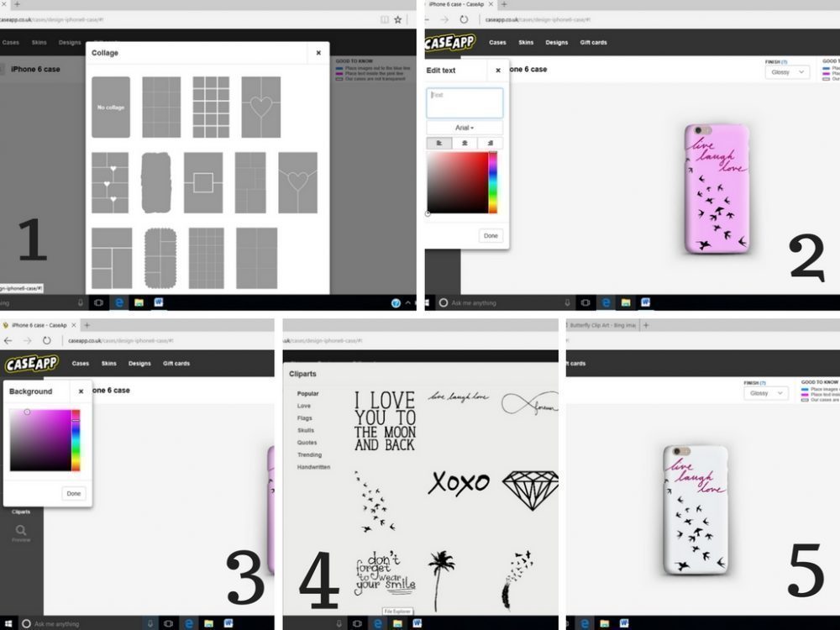Select the Quotes clipart category

(x=307, y=443)
